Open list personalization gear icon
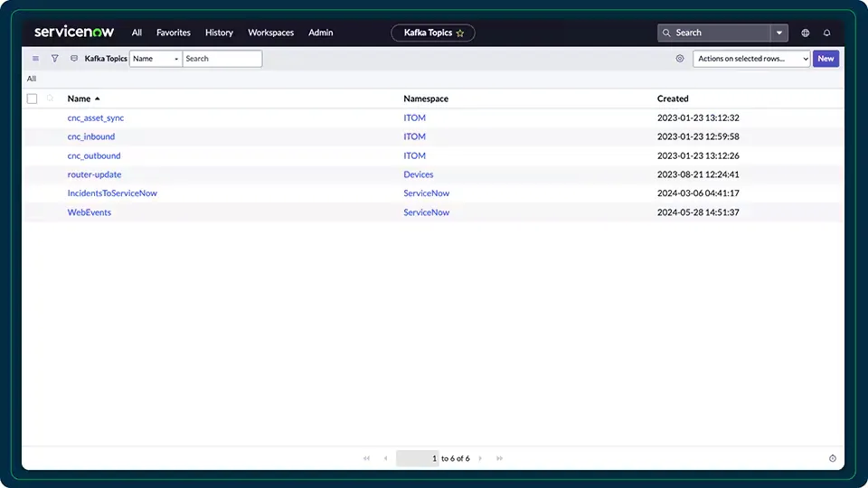Screen dimensions: 868x488 coord(680,59)
